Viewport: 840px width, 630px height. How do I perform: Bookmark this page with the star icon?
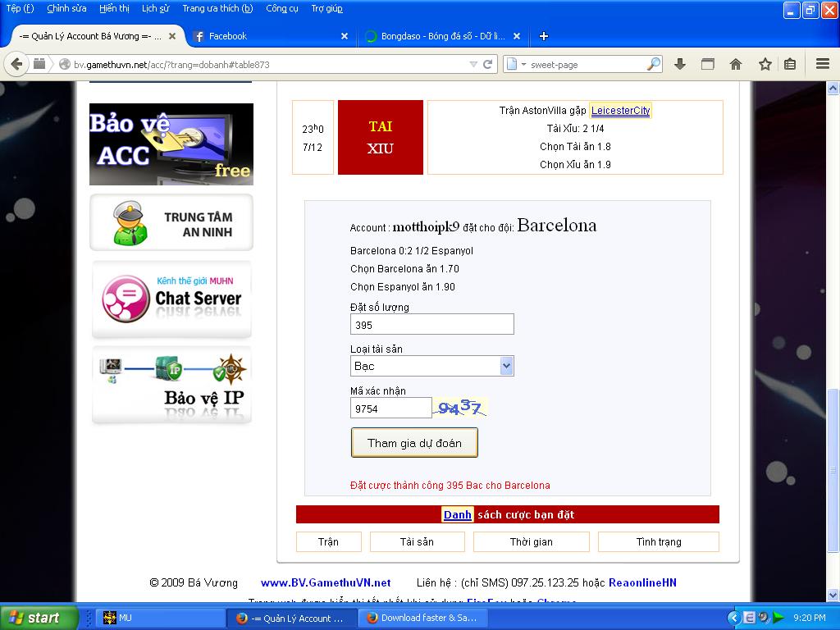(765, 64)
